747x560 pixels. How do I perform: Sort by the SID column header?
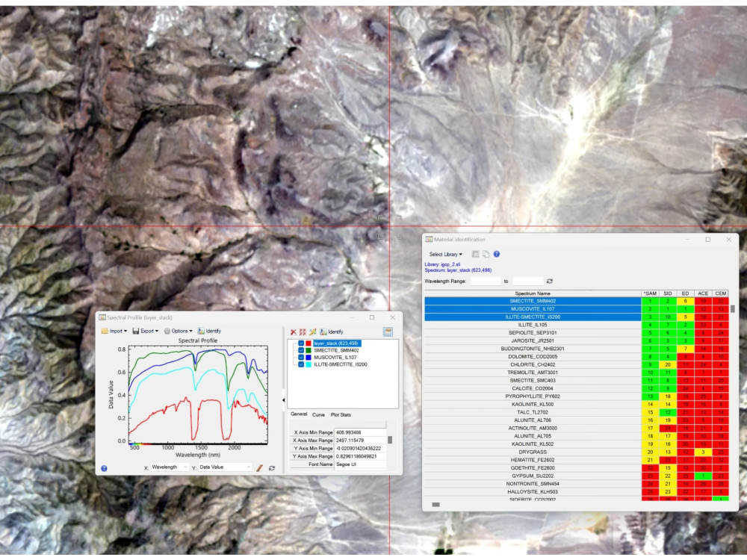(667, 293)
